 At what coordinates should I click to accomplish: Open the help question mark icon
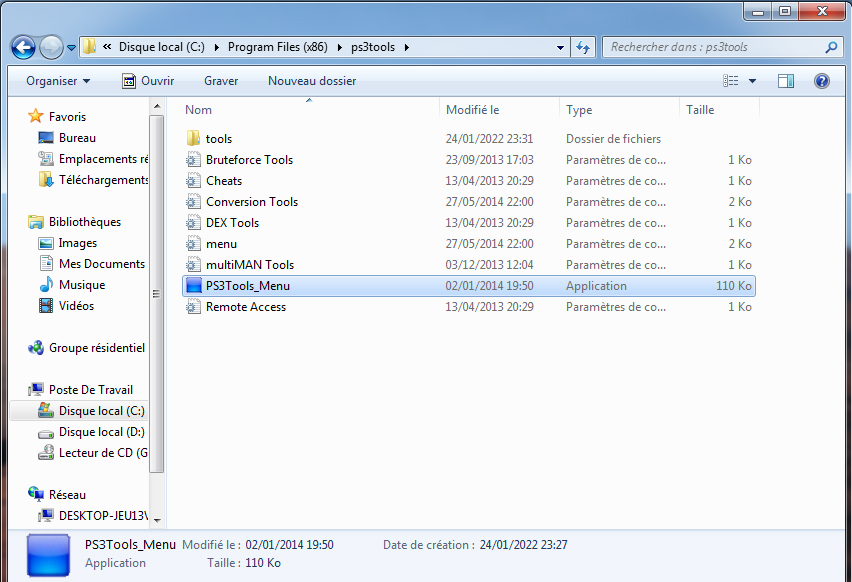click(x=821, y=81)
